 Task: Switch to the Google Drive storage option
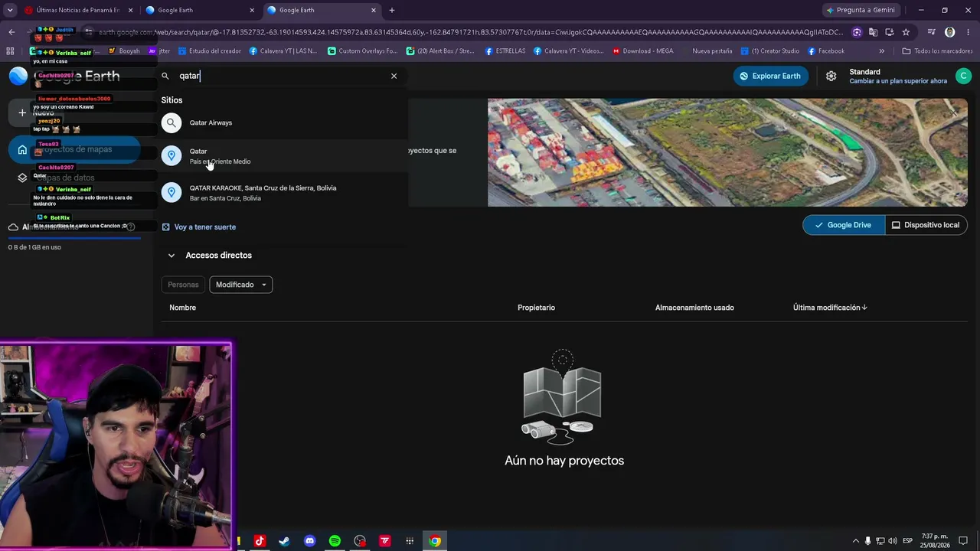tap(844, 225)
